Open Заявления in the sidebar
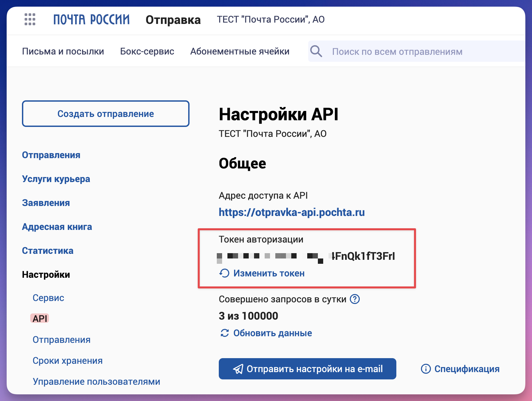Image resolution: width=532 pixels, height=401 pixels. click(x=46, y=203)
